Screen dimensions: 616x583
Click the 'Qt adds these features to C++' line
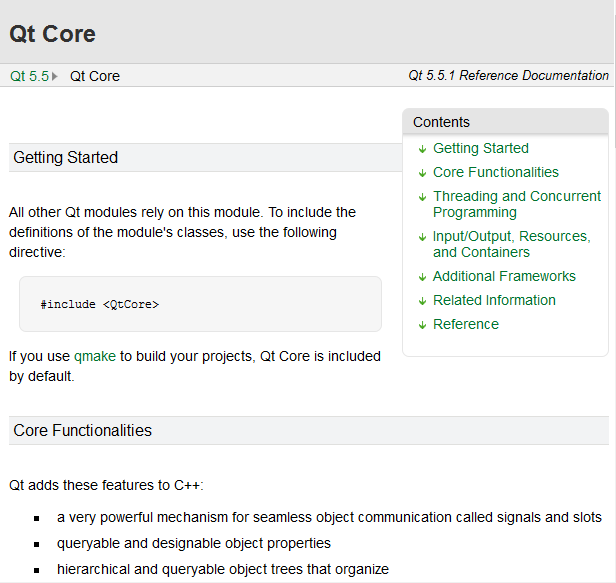click(106, 486)
